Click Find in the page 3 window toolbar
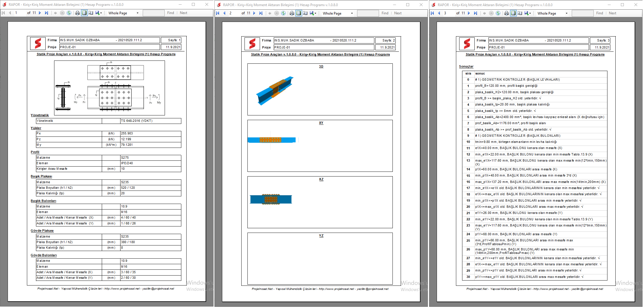 600,13
